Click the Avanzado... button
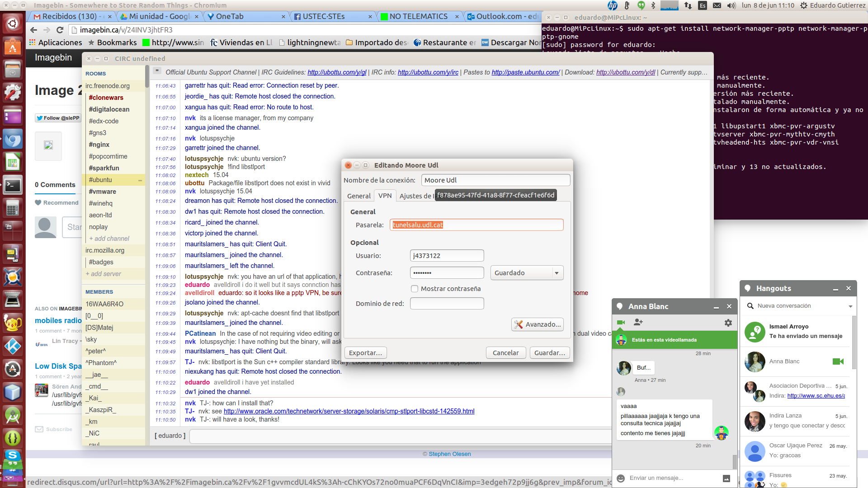Screen dimensions: 868x488 tap(538, 324)
